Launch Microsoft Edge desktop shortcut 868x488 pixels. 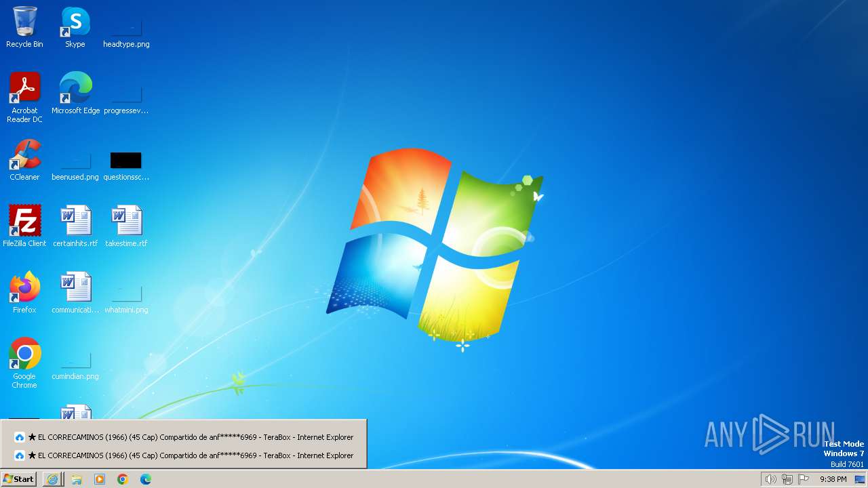click(x=75, y=94)
